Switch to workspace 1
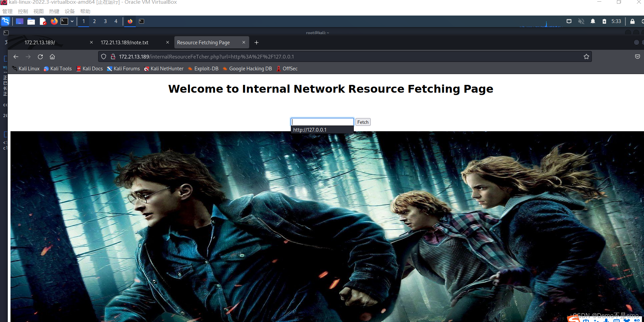The height and width of the screenshot is (322, 644). point(84,21)
